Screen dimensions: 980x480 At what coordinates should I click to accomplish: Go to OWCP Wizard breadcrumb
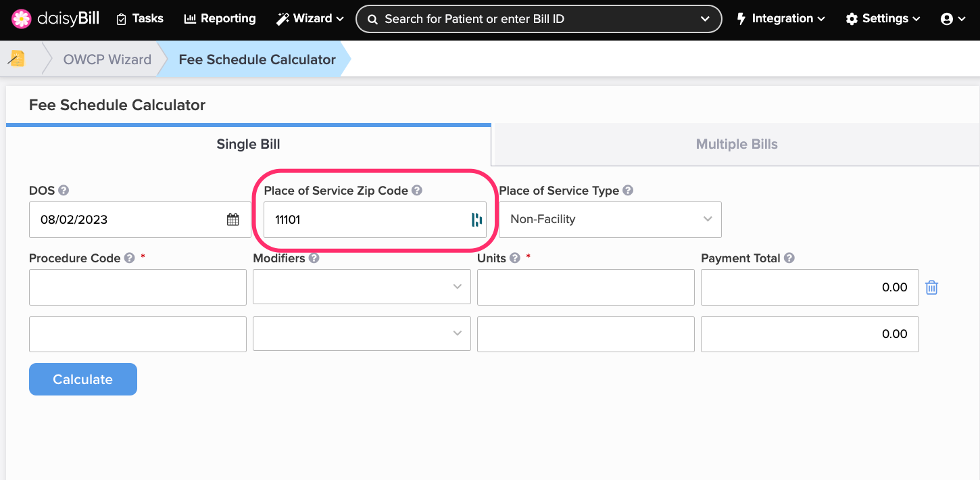pos(107,59)
